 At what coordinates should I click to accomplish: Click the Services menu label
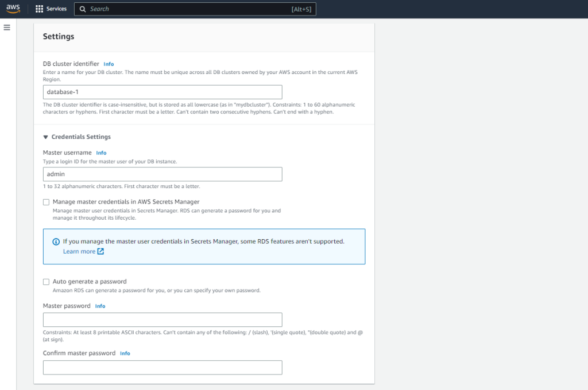56,9
